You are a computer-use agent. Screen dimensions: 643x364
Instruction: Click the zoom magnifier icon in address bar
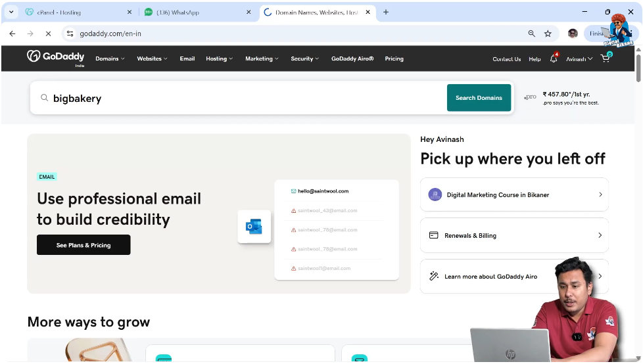point(531,34)
